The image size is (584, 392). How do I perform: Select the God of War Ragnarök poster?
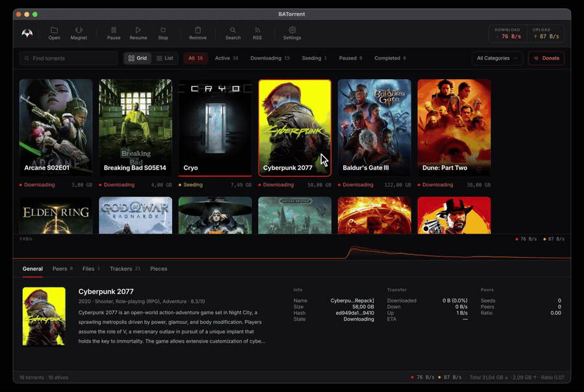pos(136,215)
